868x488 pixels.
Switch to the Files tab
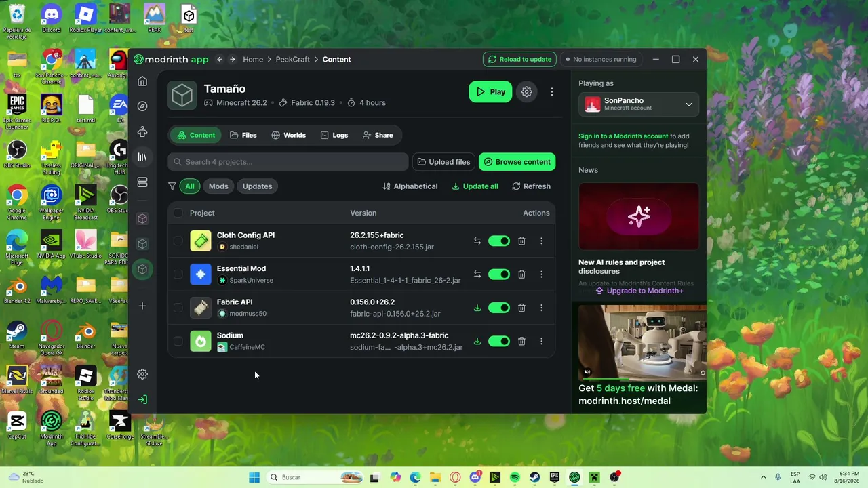pyautogui.click(x=243, y=135)
